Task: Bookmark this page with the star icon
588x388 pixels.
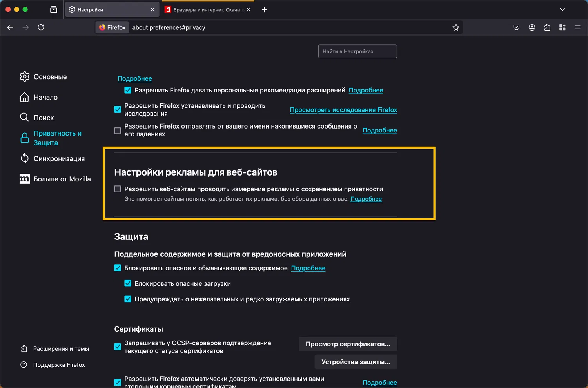Action: (x=456, y=27)
